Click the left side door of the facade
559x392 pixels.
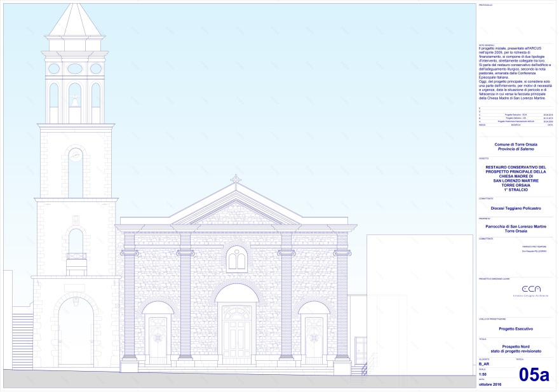point(158,339)
